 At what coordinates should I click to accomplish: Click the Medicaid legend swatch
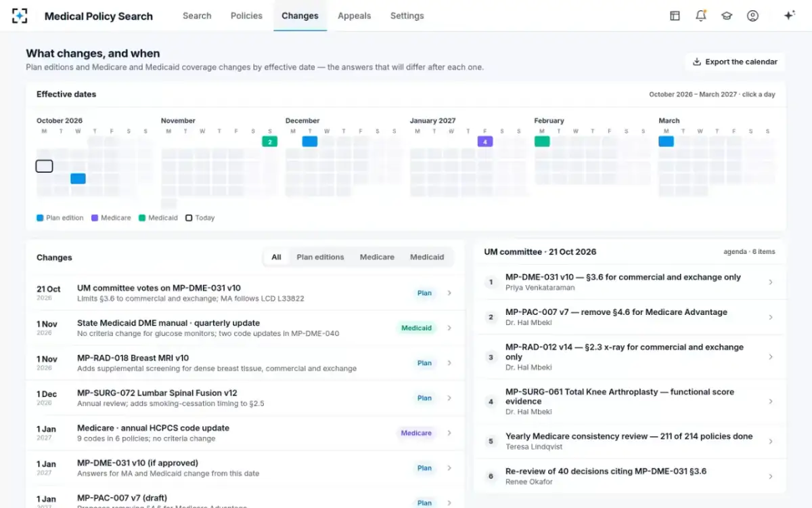(x=142, y=218)
